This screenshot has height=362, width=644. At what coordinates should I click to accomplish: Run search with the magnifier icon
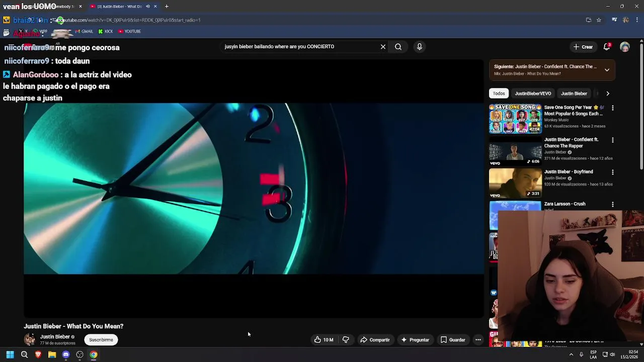(x=398, y=47)
